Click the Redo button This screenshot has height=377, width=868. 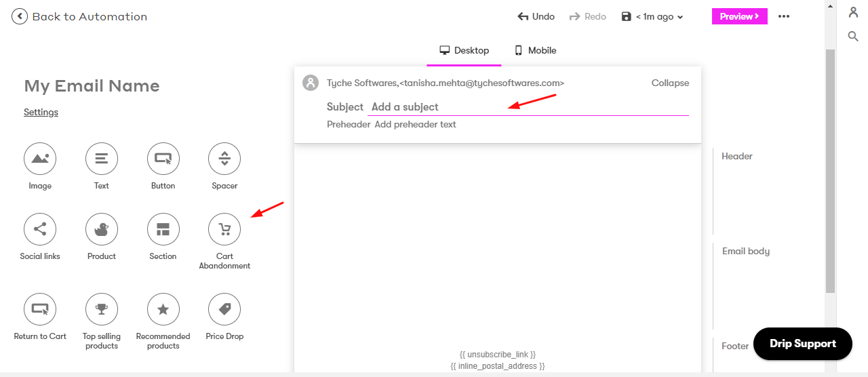(587, 16)
